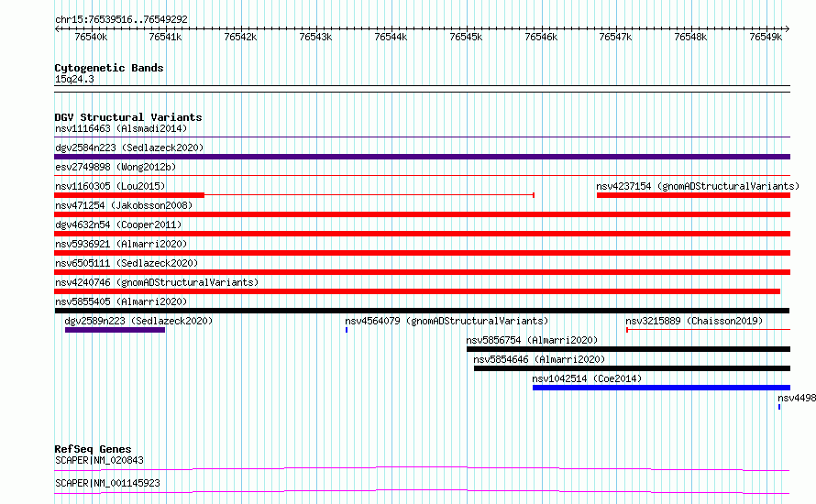Click the red nsv6505111 variant bar
Screen dimensions: 816x504
[422, 272]
